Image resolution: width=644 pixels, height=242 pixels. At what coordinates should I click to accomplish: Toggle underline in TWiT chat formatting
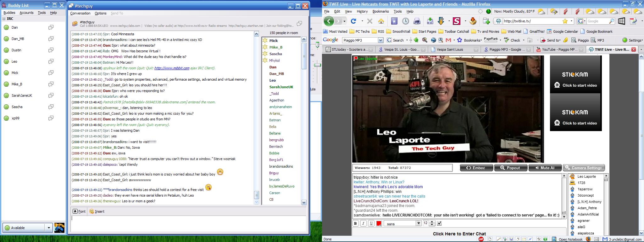[371, 223]
